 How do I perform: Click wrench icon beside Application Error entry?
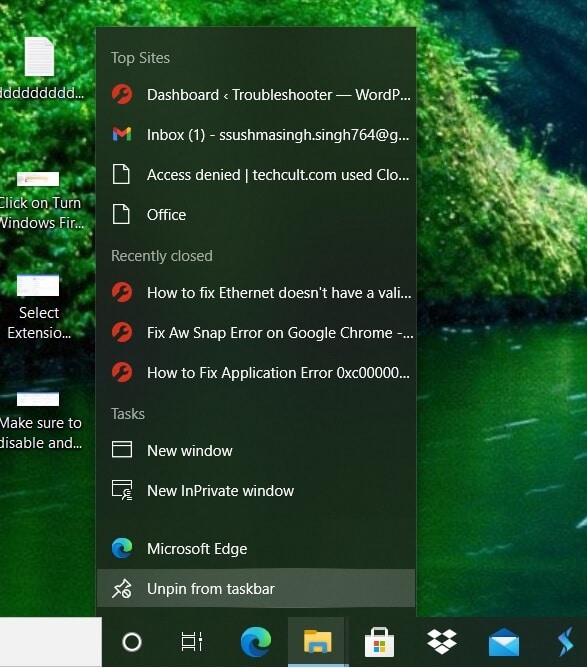tap(122, 372)
